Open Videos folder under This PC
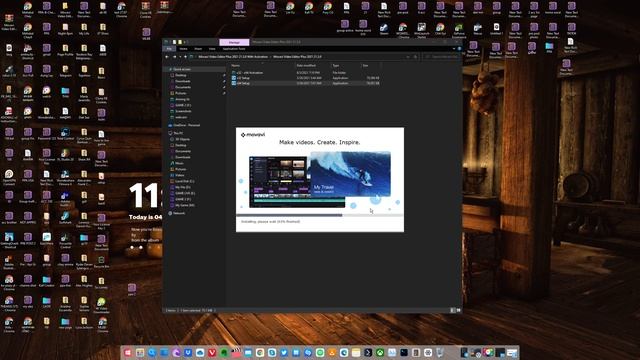640x360 pixels. 180,175
